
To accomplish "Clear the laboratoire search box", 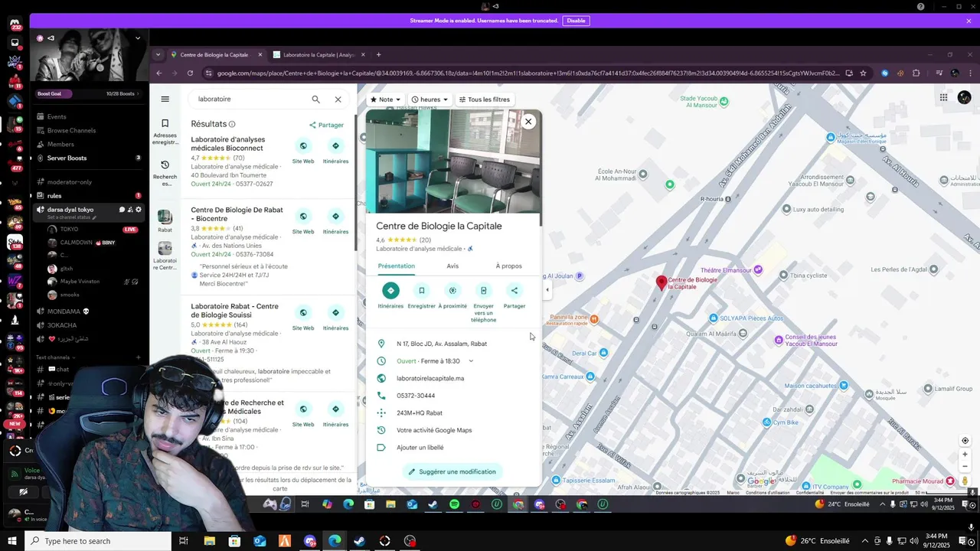I will (338, 99).
